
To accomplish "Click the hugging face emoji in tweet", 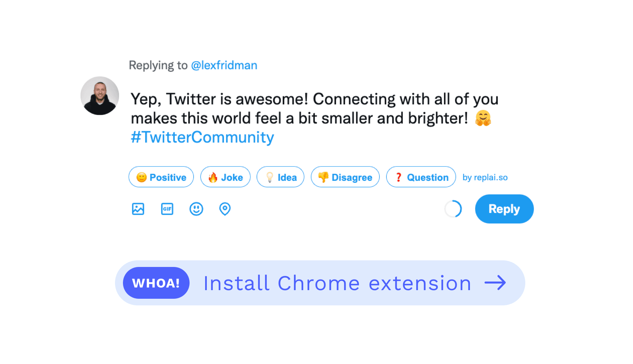I will click(x=483, y=118).
